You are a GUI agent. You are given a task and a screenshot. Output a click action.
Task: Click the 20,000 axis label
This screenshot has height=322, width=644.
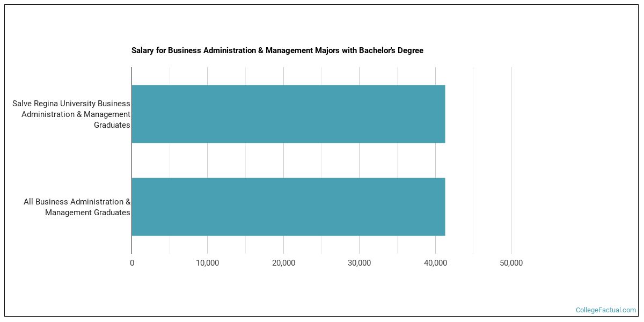coord(283,263)
